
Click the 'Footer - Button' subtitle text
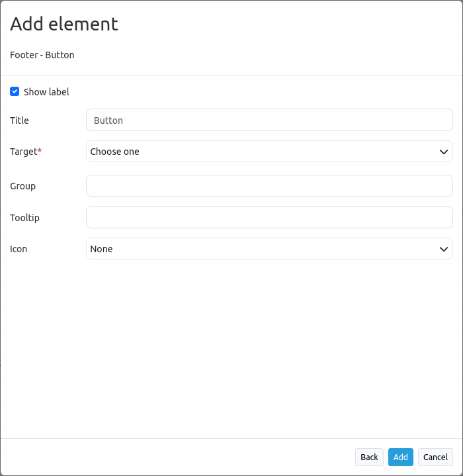tap(42, 55)
